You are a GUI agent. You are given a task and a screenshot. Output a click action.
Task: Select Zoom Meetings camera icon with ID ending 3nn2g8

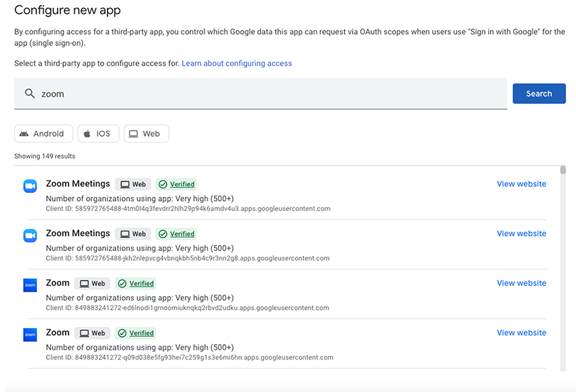pyautogui.click(x=30, y=235)
